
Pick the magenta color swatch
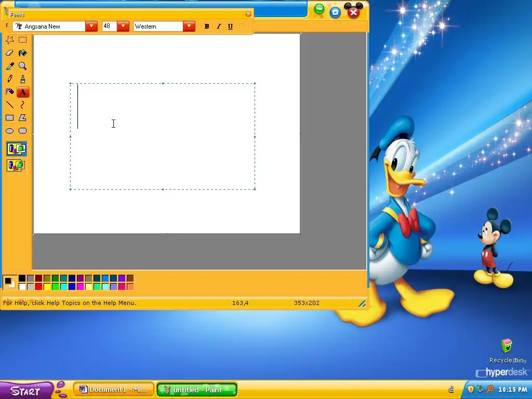(81, 287)
